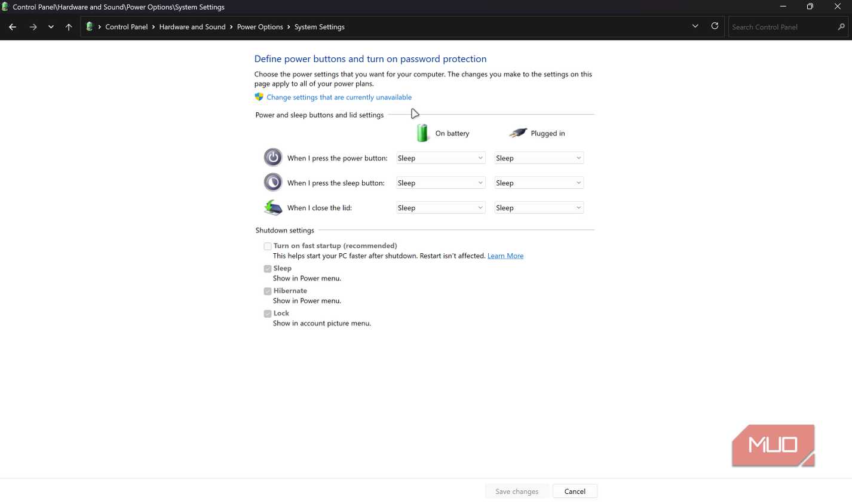
Task: Click the 'Shutdown settings' section label
Action: tap(284, 230)
